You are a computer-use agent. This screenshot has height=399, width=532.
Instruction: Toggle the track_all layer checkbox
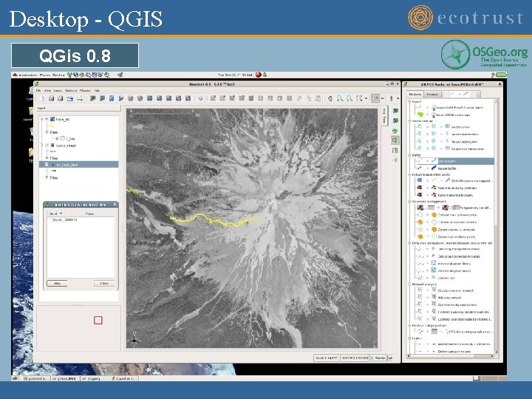tap(47, 119)
